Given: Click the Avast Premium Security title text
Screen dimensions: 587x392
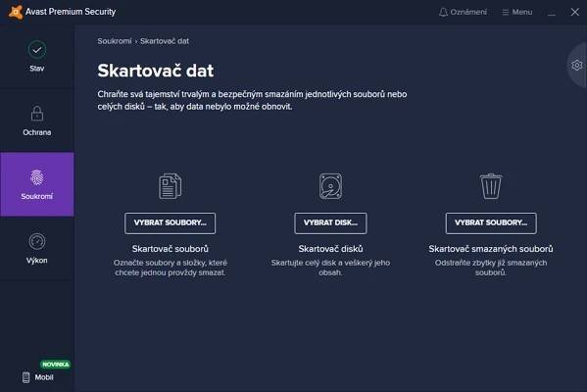Looking at the screenshot, I should (71, 12).
